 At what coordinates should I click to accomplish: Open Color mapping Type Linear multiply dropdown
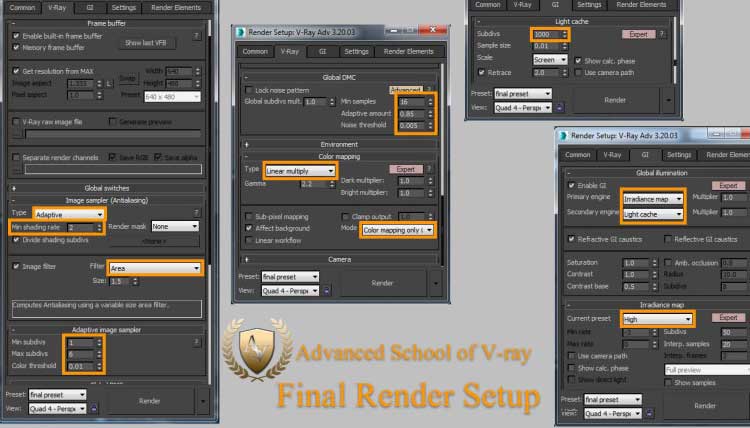pyautogui.click(x=300, y=171)
